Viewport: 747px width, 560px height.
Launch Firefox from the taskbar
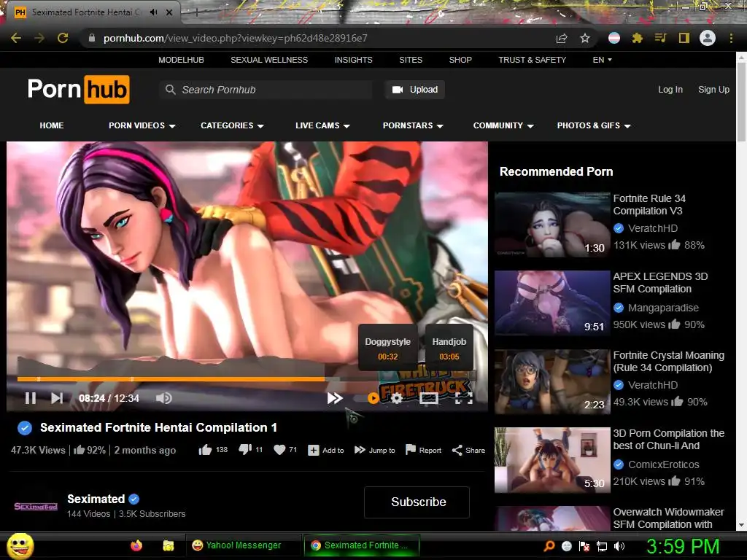point(136,545)
